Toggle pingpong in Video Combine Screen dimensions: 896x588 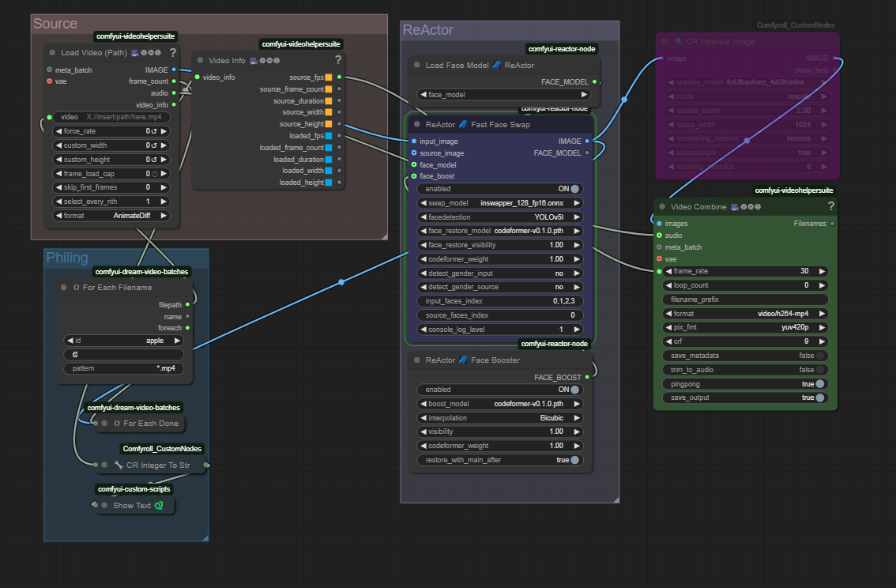[x=819, y=384]
